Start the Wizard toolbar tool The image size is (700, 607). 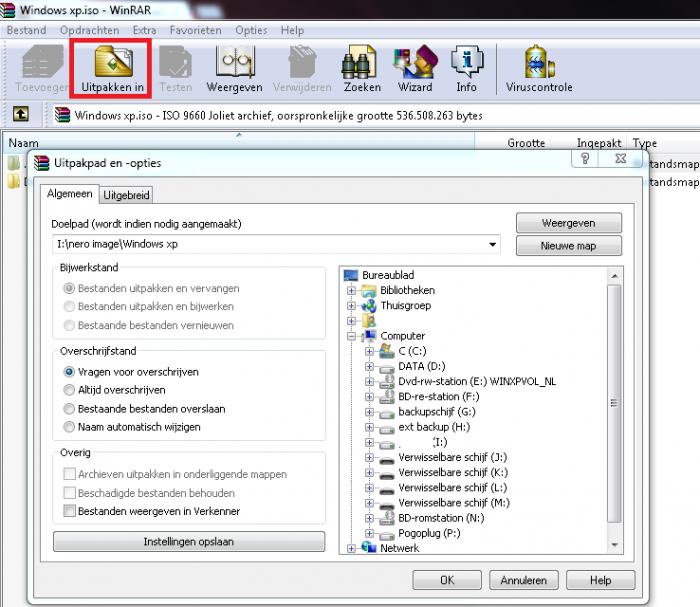(x=415, y=62)
